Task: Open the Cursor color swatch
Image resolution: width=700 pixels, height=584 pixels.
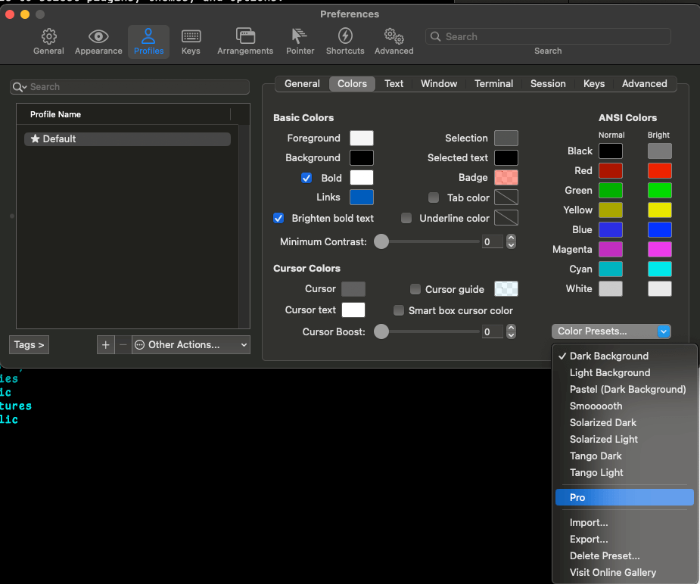Action: [x=353, y=289]
